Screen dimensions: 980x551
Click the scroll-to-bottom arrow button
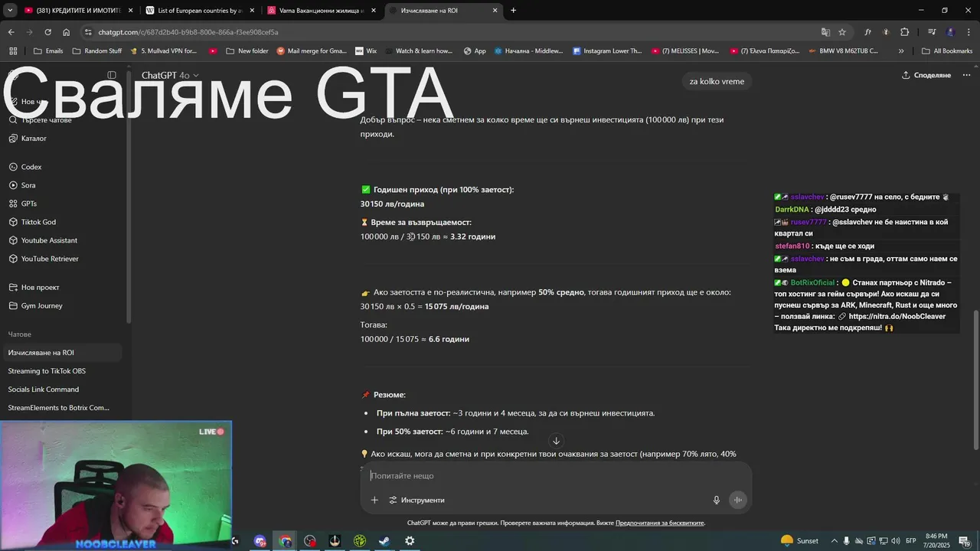(x=556, y=441)
